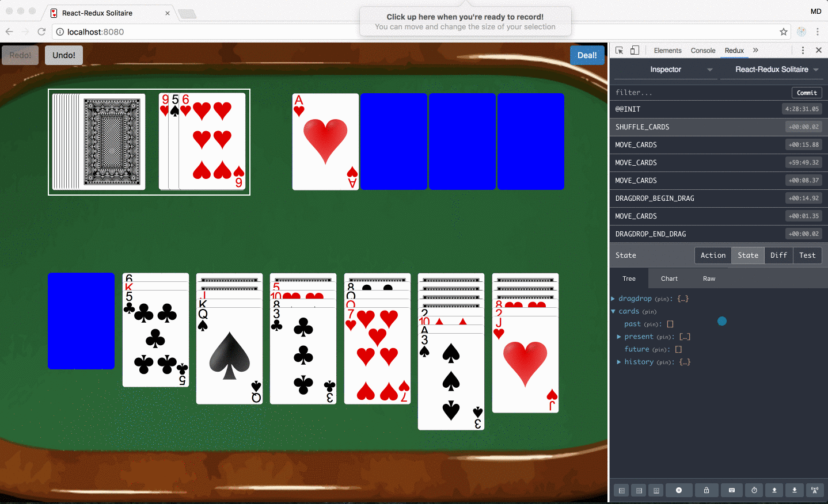Open the dispatcher keyboard icon
This screenshot has width=828, height=504.
click(x=732, y=490)
